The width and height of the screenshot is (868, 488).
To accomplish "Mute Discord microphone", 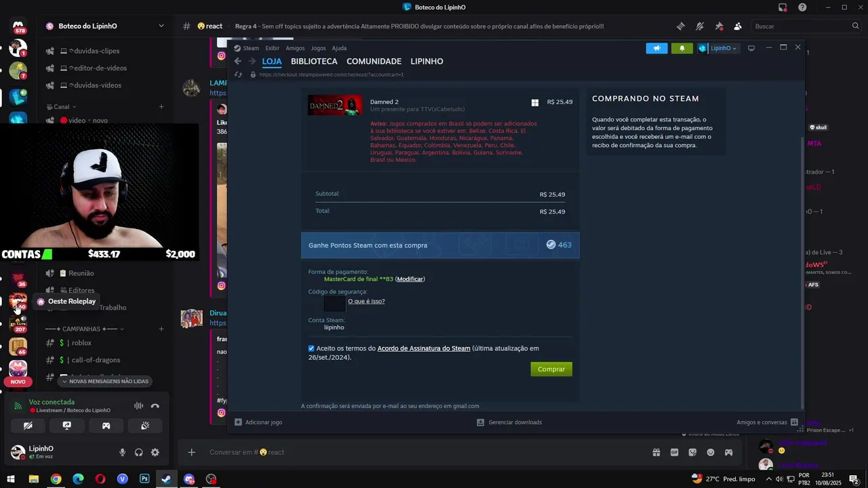I will 122,452.
